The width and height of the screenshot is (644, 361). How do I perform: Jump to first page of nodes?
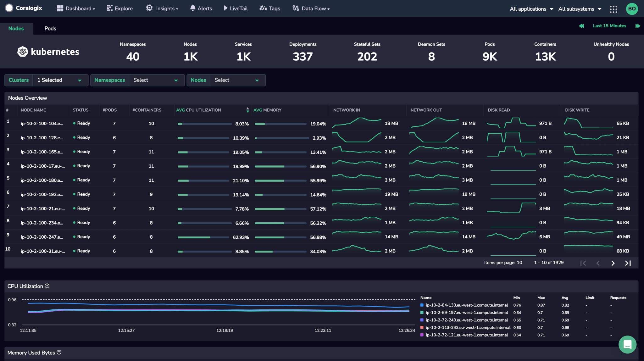pyautogui.click(x=583, y=263)
